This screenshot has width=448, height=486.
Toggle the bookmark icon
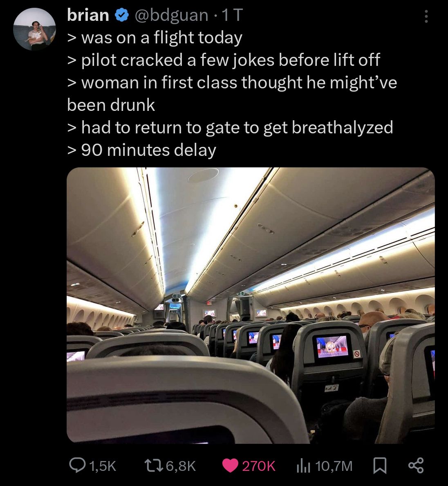[x=380, y=466]
